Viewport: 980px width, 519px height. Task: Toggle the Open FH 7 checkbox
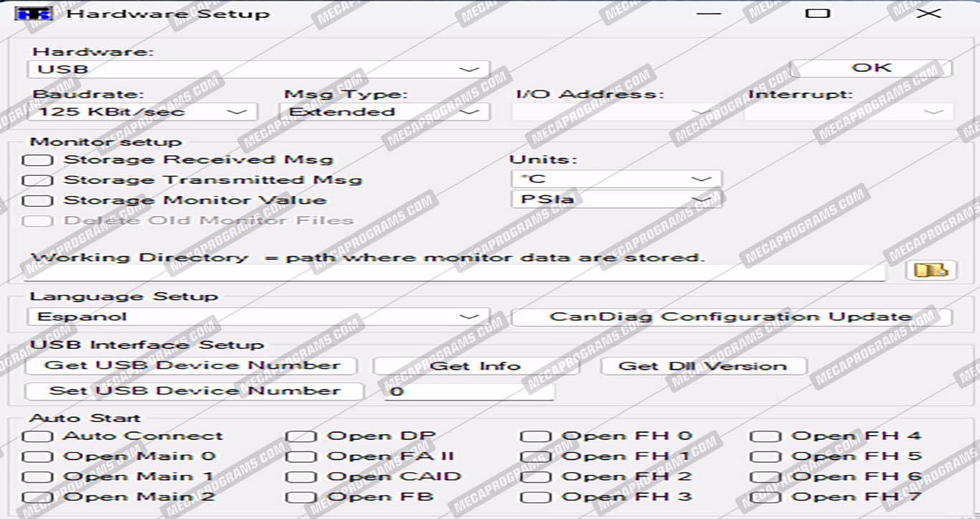[x=765, y=497]
